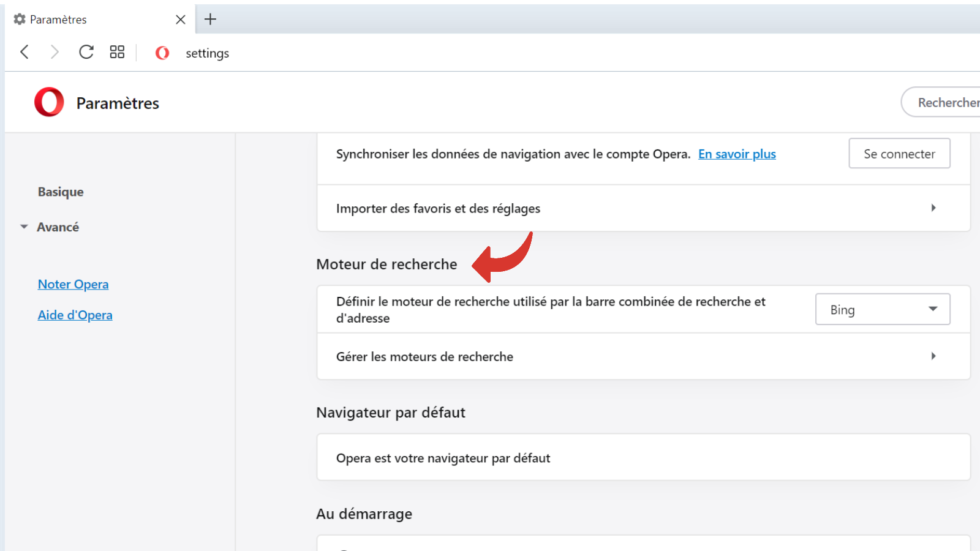Go back with the back arrow
This screenshot has height=551, width=980.
pyautogui.click(x=24, y=52)
